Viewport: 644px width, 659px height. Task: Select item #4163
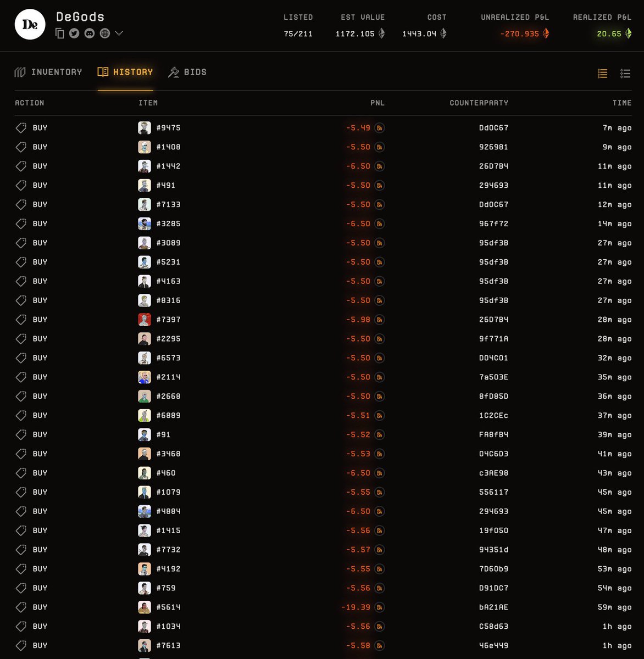click(168, 281)
